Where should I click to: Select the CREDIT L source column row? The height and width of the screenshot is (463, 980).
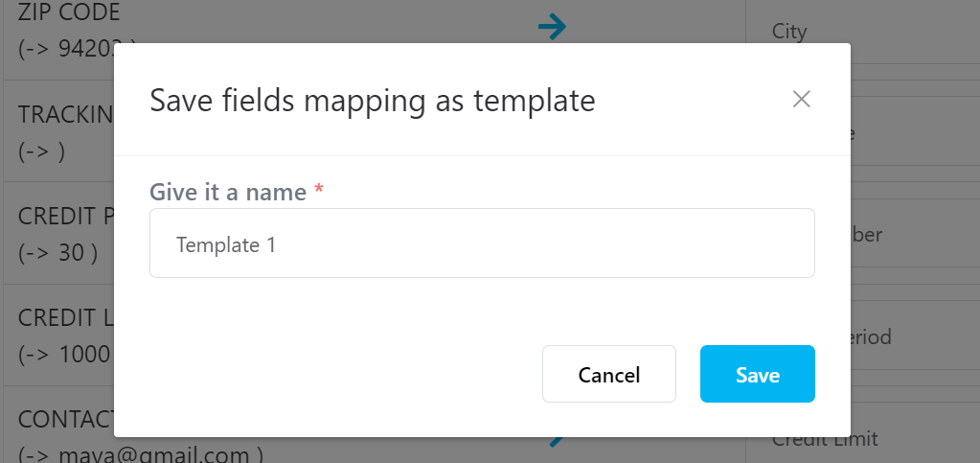click(x=58, y=336)
